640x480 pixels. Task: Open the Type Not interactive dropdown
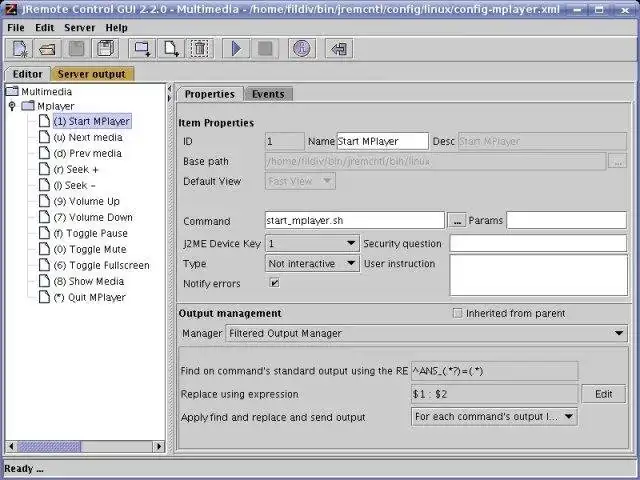coord(312,264)
